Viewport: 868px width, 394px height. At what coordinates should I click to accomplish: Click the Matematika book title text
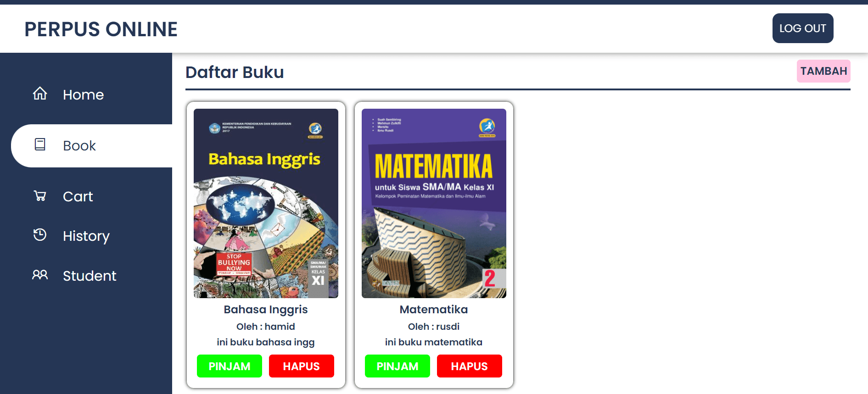[x=434, y=310]
